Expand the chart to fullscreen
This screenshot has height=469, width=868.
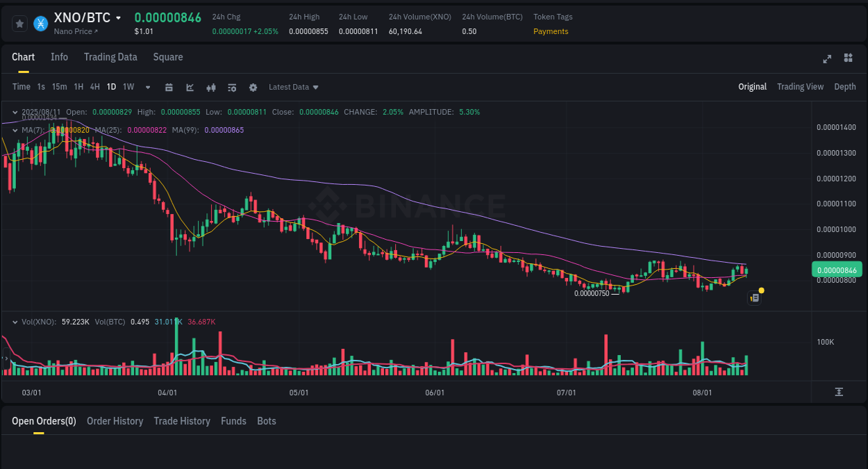[x=827, y=59]
